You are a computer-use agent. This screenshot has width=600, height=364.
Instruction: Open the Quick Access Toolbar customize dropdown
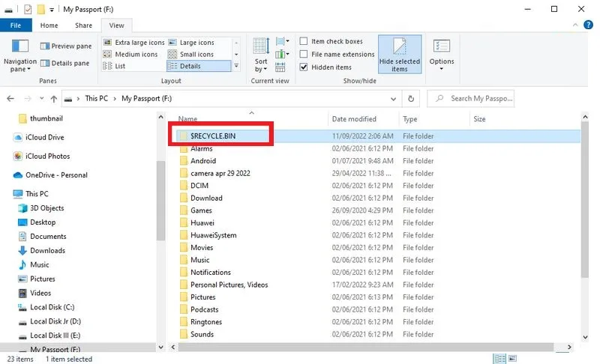click(52, 10)
